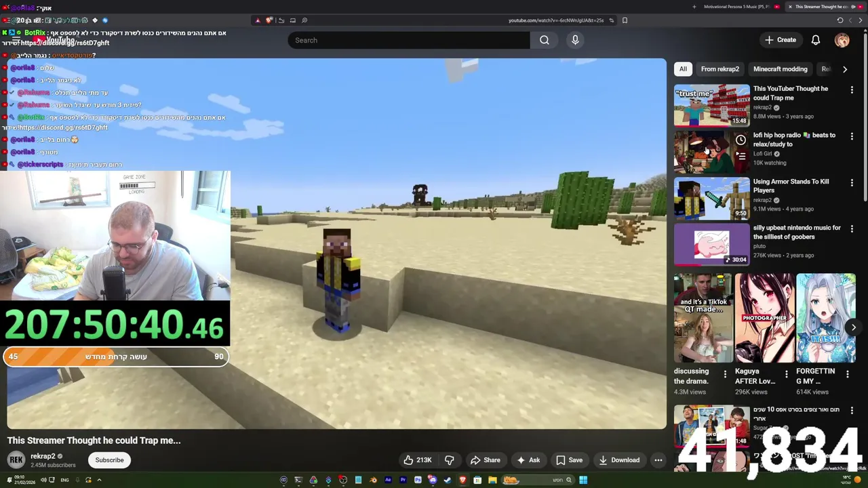Open Using Armor Stands To Kill Players thumbnail
Image resolution: width=868 pixels, height=488 pixels.
point(711,198)
